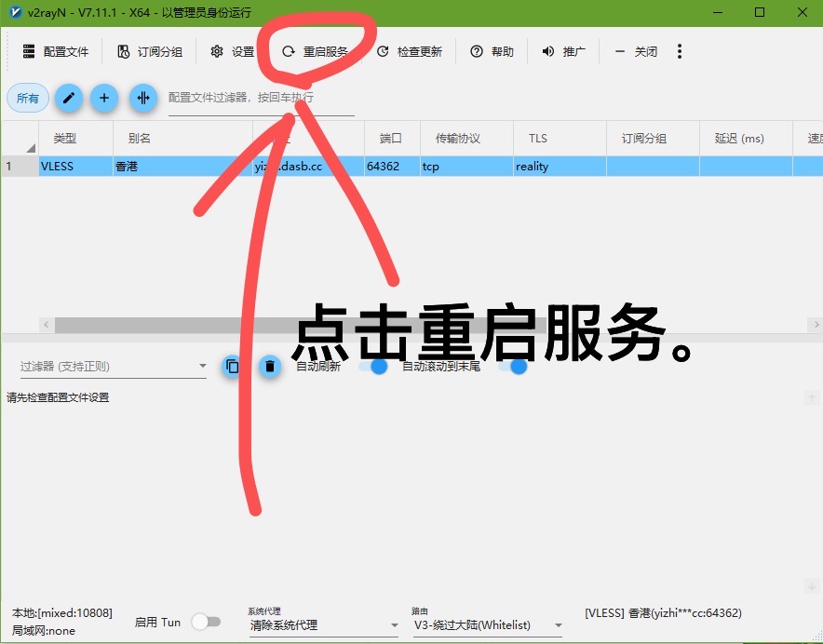Open the 帮助 help section
This screenshot has height=644, width=823.
[x=491, y=53]
